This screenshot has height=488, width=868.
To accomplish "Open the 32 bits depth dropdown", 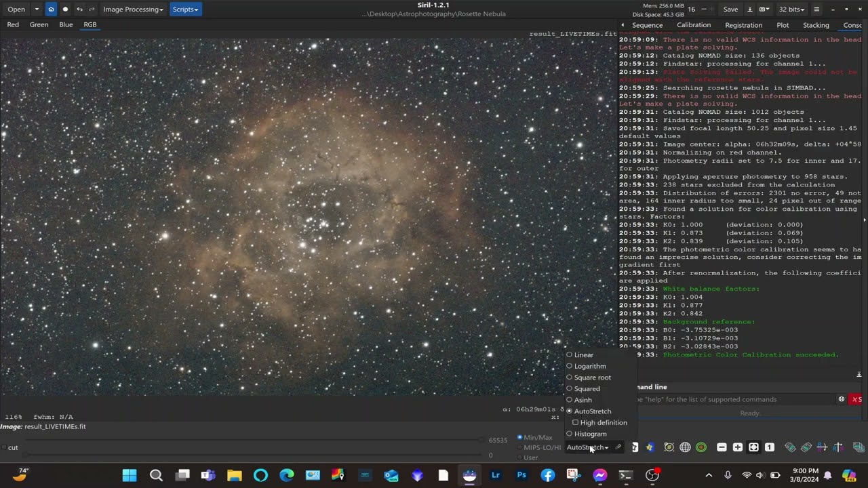I will 791,9.
